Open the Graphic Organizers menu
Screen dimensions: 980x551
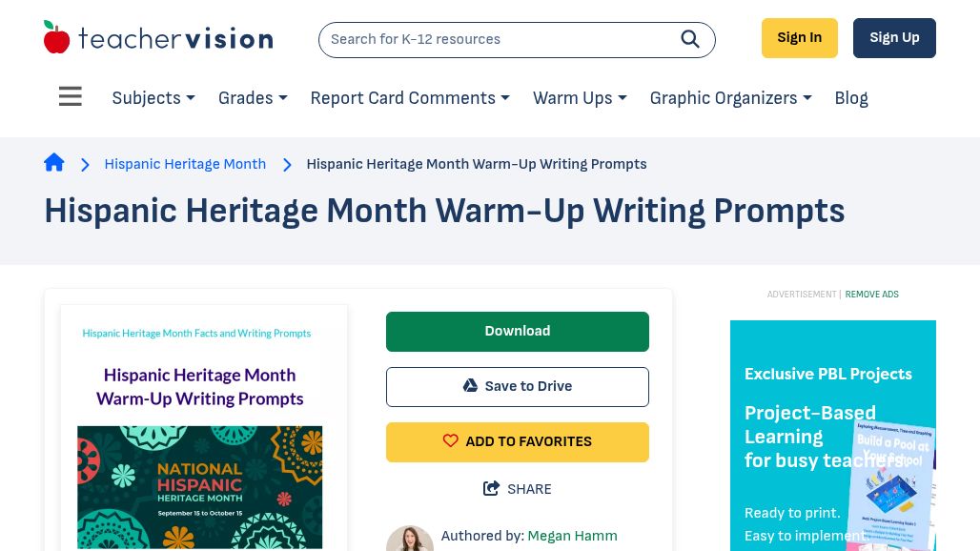pyautogui.click(x=730, y=98)
